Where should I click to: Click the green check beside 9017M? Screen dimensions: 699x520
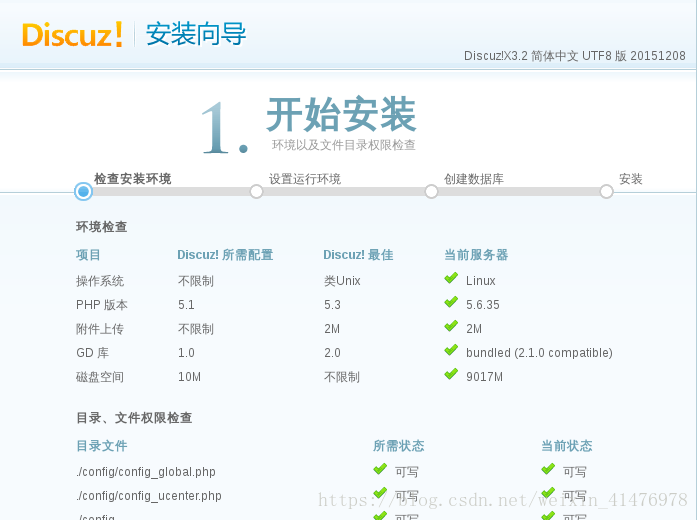coord(451,374)
